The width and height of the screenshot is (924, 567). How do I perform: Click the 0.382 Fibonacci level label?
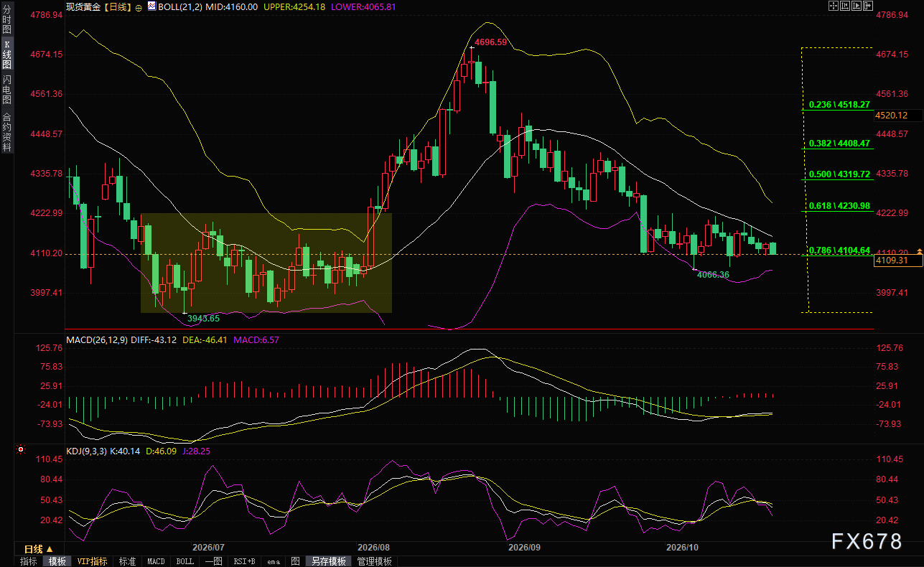click(839, 143)
